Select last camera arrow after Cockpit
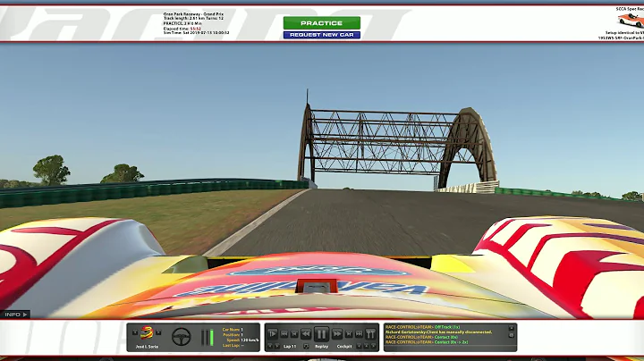The width and height of the screenshot is (644, 361). [x=373, y=346]
